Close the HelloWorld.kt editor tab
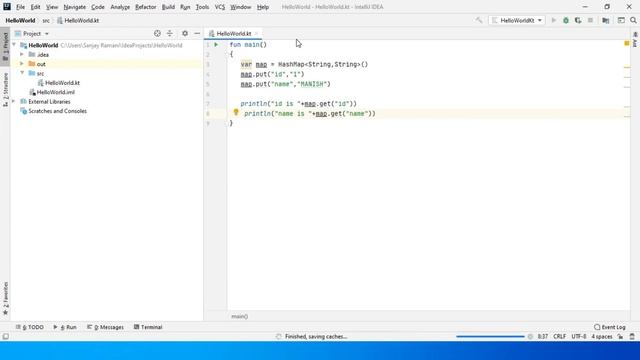This screenshot has height=360, width=640. 256,33
